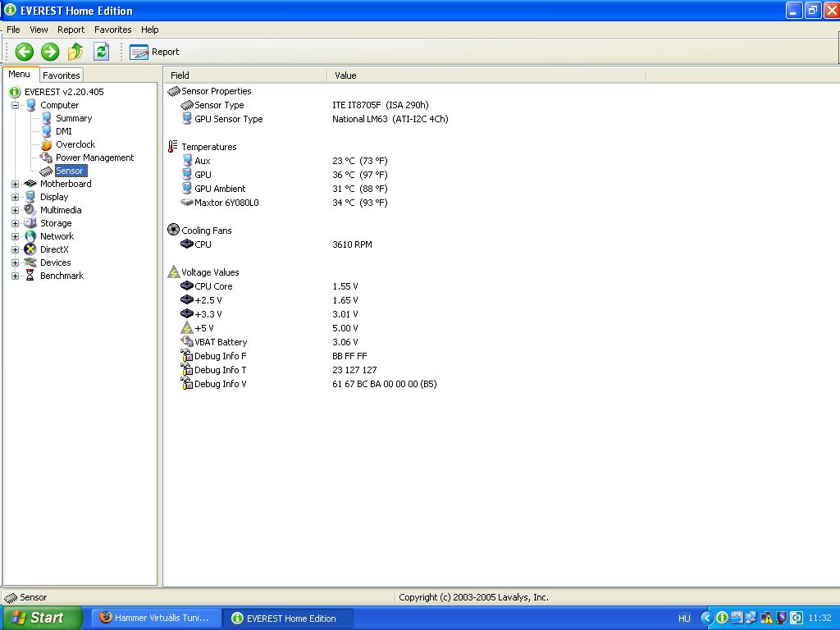Open the Favorites menu
The height and width of the screenshot is (630, 840).
pyautogui.click(x=112, y=30)
